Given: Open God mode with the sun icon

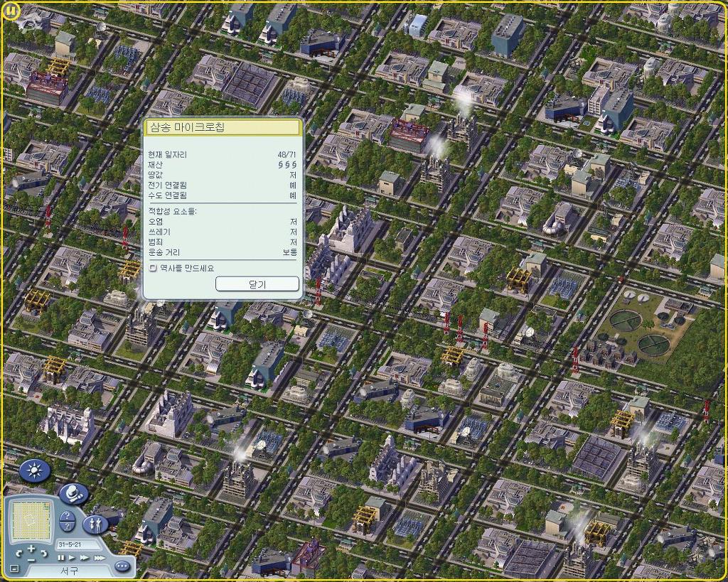Looking at the screenshot, I should click(35, 470).
